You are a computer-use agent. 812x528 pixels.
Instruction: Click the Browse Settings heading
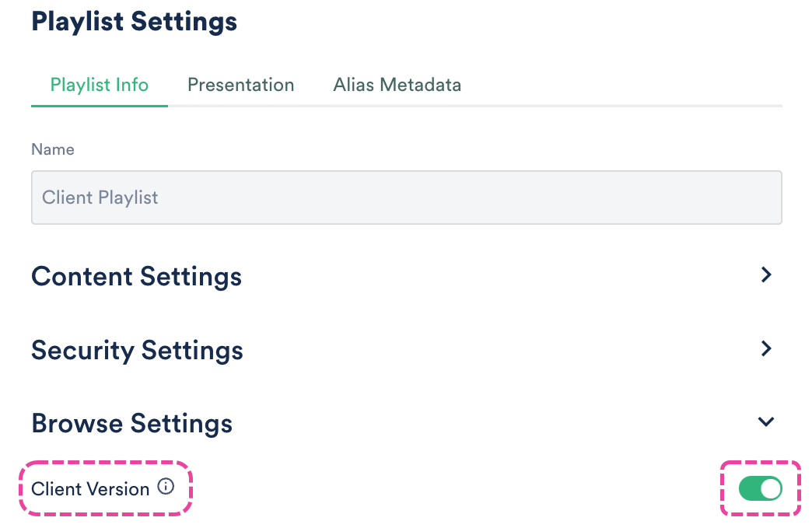pos(131,424)
